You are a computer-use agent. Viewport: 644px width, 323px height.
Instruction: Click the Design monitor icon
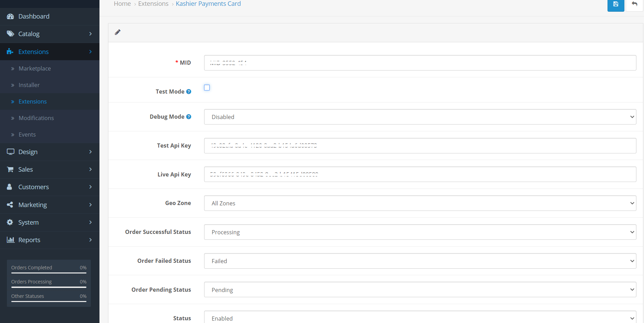point(10,152)
